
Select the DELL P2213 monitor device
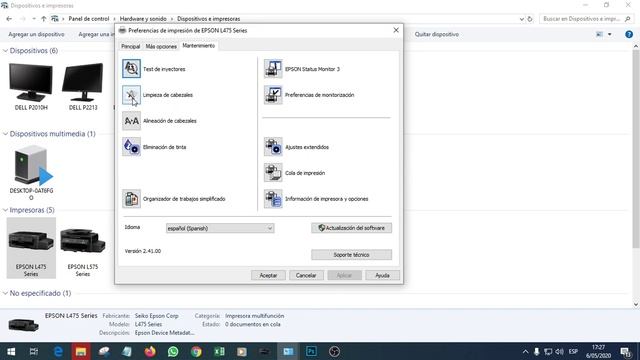83,87
